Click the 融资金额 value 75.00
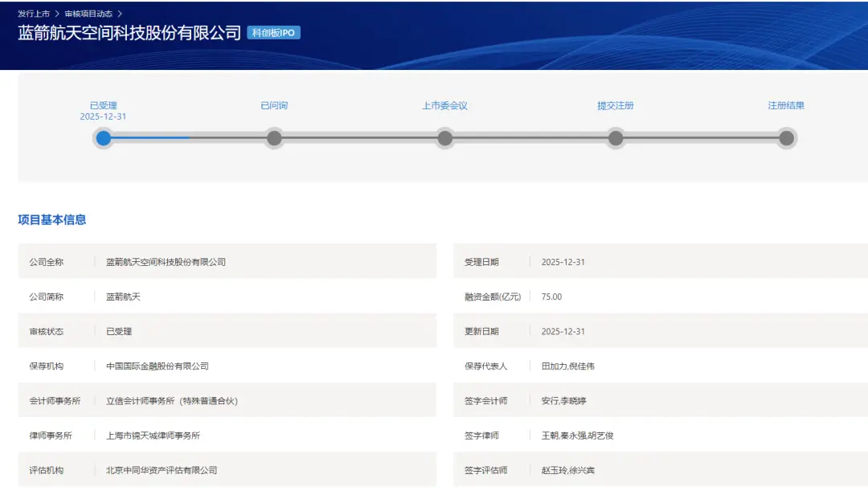Screen dimensions: 868x491 tap(552, 296)
